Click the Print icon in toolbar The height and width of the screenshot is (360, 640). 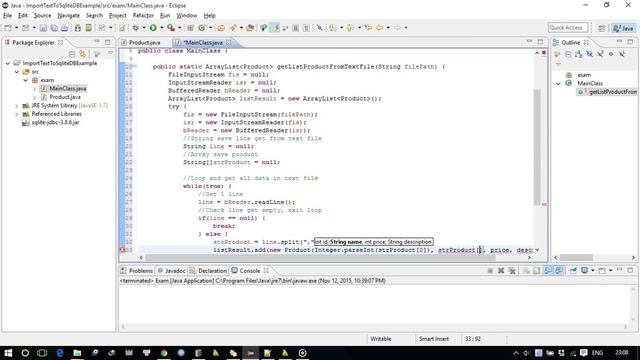coord(64,28)
